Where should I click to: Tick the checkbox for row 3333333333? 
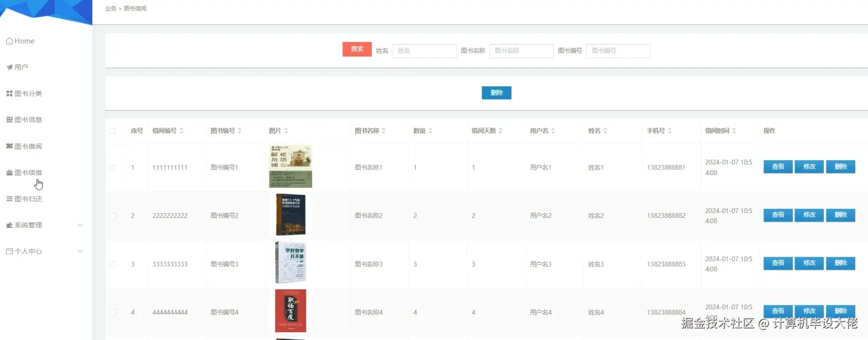click(x=113, y=264)
